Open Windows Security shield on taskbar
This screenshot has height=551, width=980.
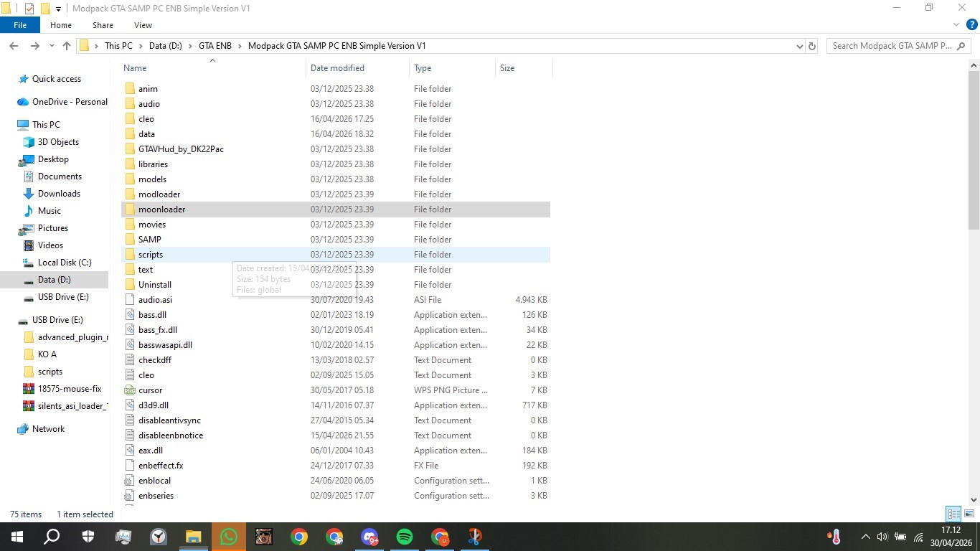pyautogui.click(x=88, y=537)
